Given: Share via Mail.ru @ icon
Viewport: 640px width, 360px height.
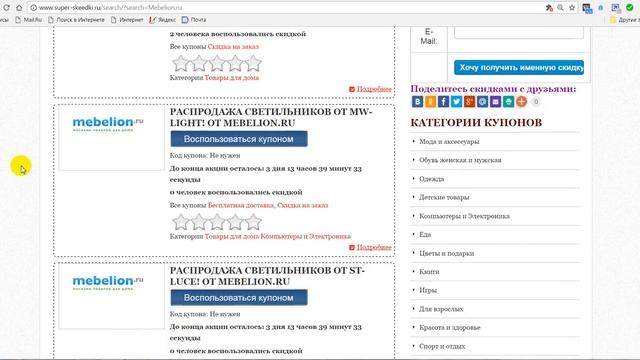Looking at the screenshot, I should click(482, 102).
